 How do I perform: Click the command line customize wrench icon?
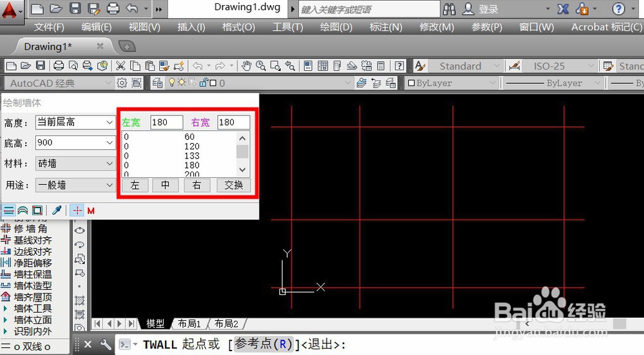tap(106, 344)
